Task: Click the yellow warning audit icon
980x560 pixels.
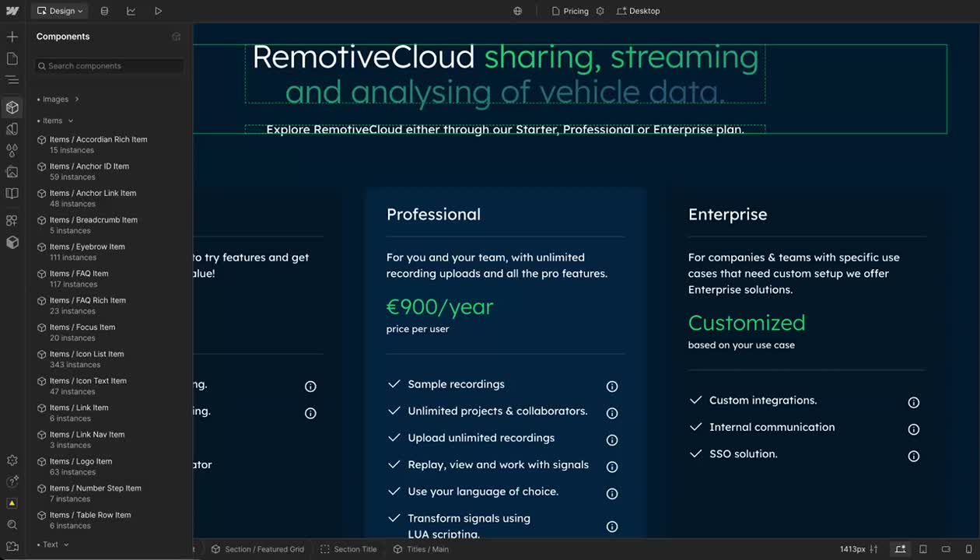Action: tap(12, 503)
